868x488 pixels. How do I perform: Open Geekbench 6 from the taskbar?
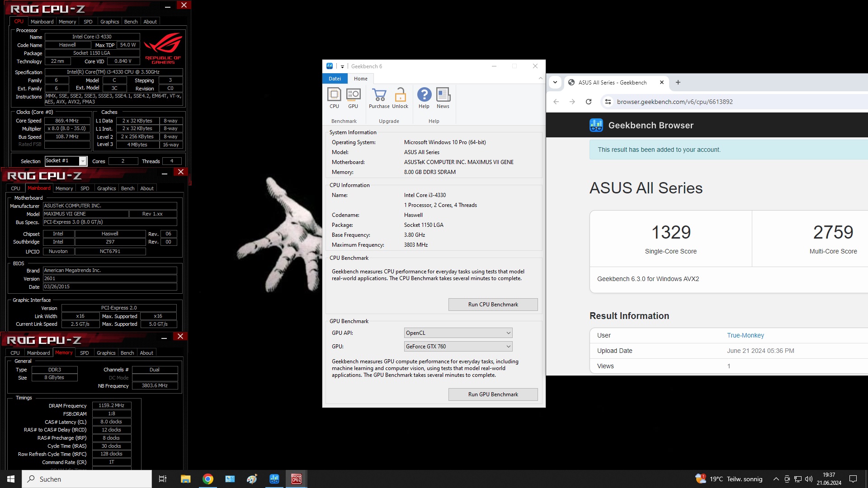[x=274, y=479]
